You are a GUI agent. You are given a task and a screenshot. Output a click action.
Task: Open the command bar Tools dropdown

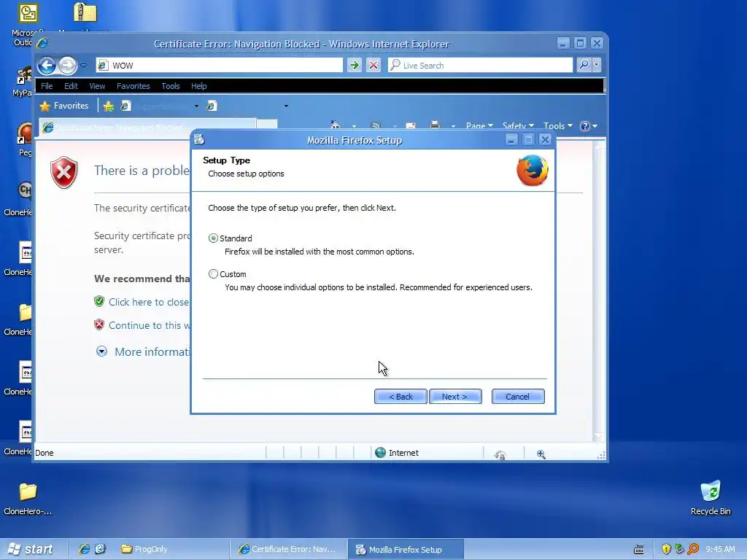pyautogui.click(x=558, y=125)
